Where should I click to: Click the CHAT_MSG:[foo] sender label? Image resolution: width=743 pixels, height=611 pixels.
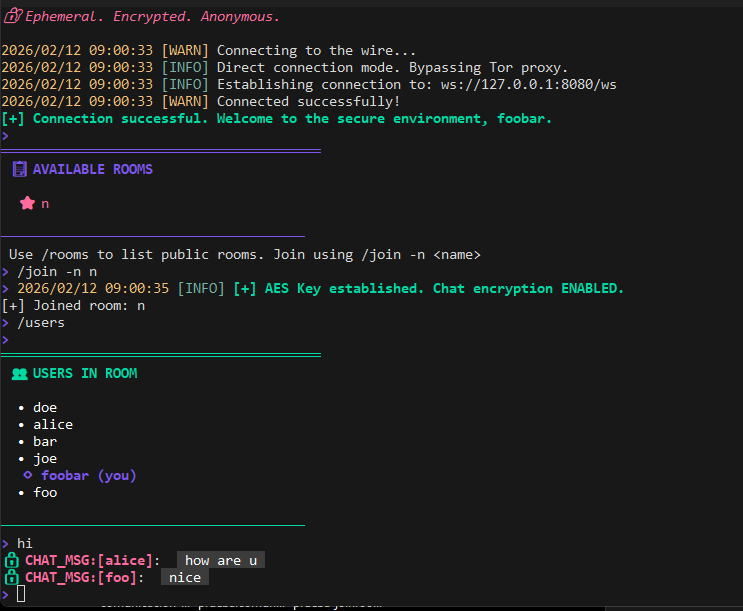tap(84, 578)
